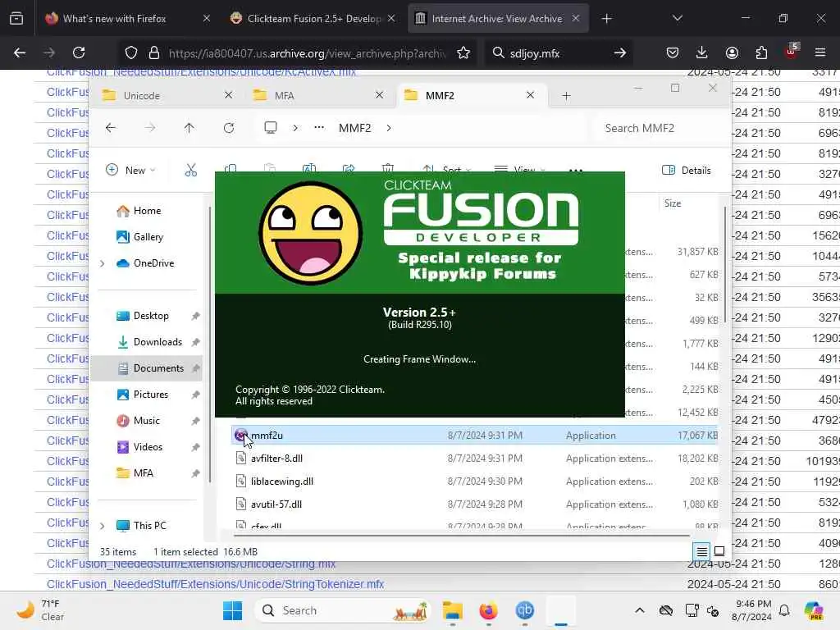This screenshot has width=840, height=630.
Task: Save page to Pocket icon
Action: (673, 52)
